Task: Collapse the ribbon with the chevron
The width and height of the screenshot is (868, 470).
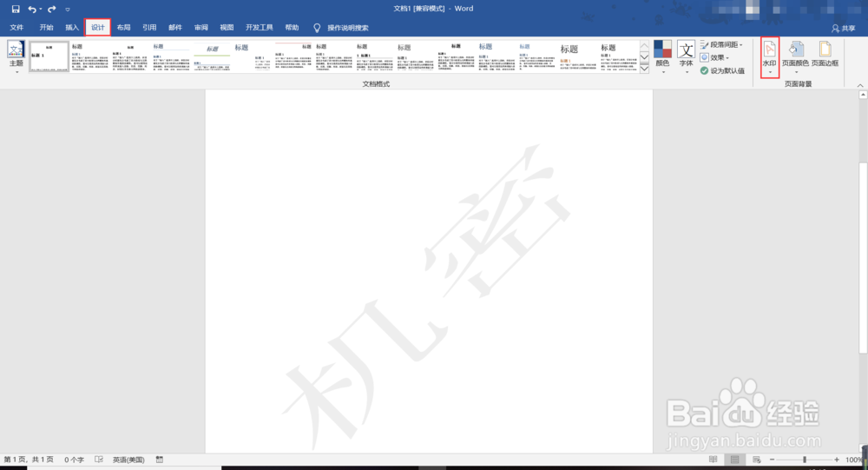Action: tap(860, 85)
